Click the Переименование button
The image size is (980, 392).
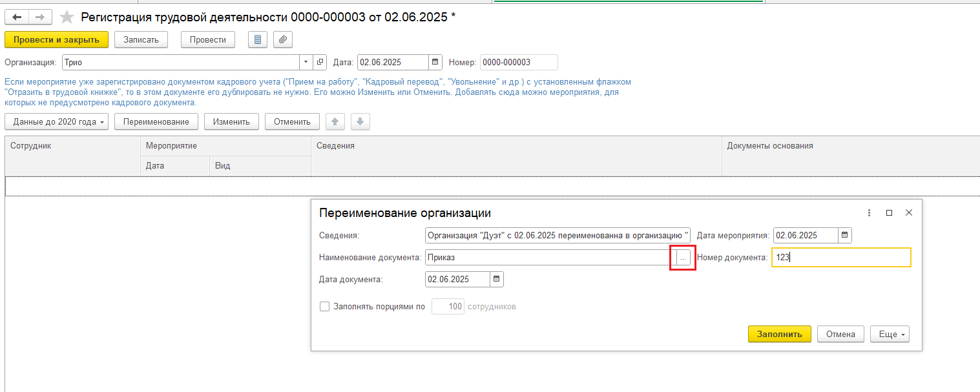[156, 121]
